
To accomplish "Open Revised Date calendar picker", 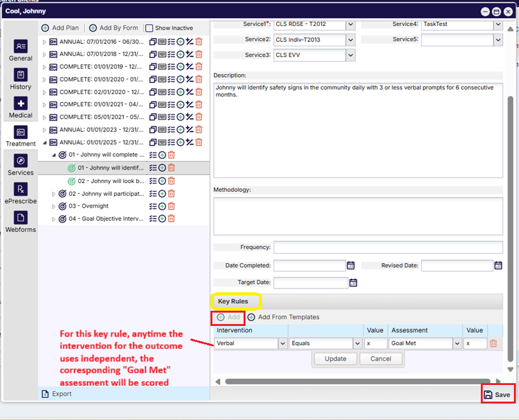I will [x=498, y=265].
